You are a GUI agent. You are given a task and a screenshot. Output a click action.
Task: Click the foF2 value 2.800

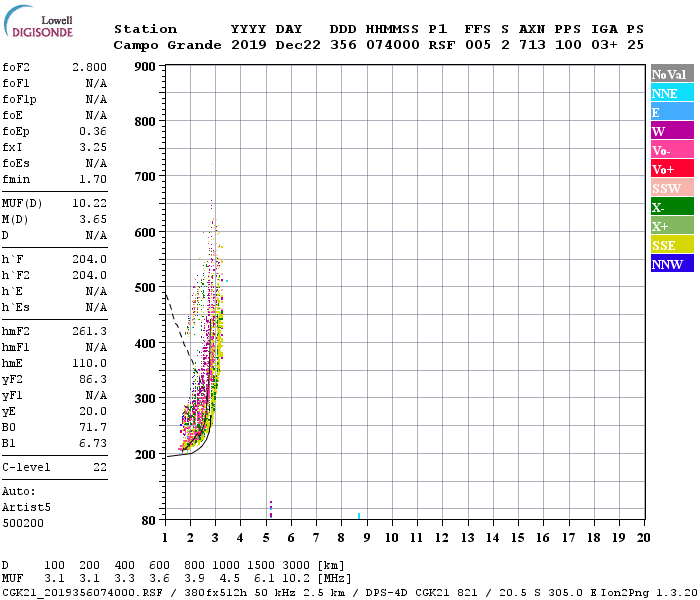point(89,67)
